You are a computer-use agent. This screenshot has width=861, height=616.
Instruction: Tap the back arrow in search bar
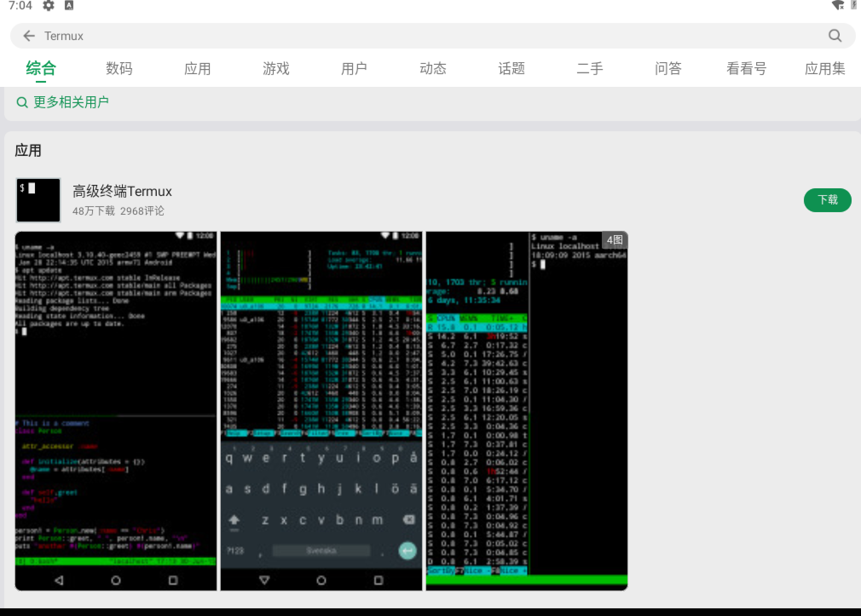[x=29, y=36]
